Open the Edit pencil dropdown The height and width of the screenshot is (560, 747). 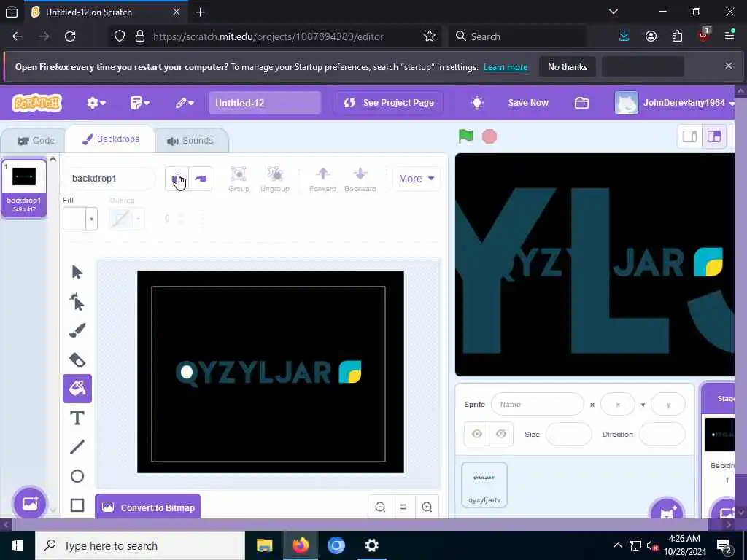185,103
